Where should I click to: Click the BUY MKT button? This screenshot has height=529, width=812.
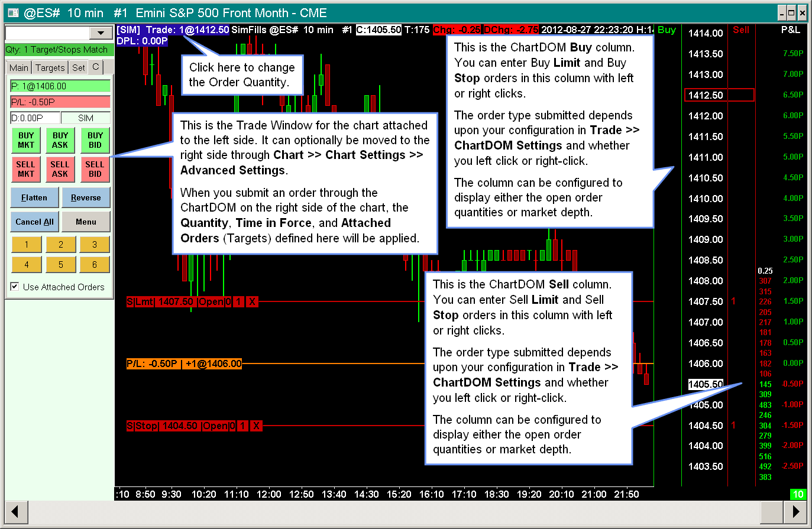pyautogui.click(x=26, y=140)
